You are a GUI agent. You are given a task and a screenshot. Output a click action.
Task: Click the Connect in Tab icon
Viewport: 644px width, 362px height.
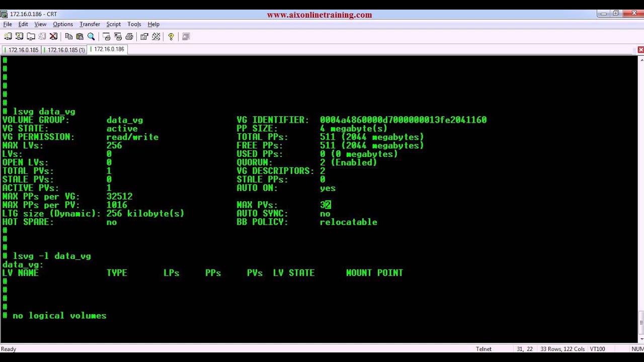[31, 37]
